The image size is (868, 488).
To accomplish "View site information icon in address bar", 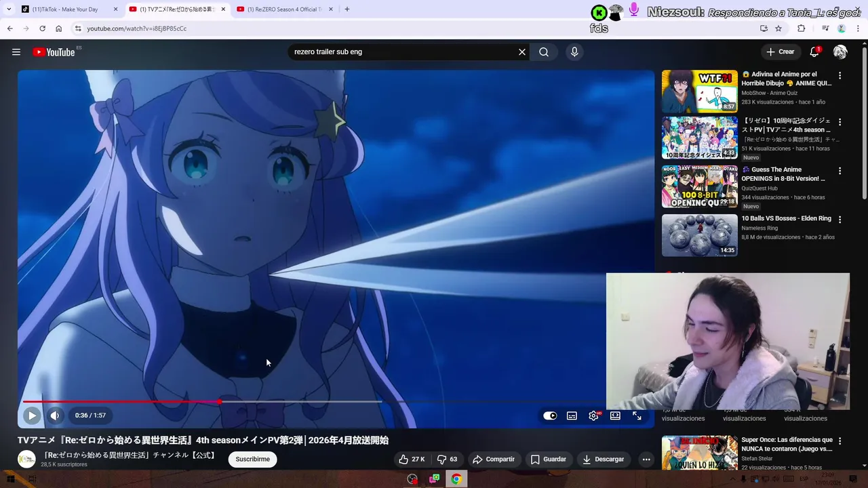I will click(x=78, y=28).
